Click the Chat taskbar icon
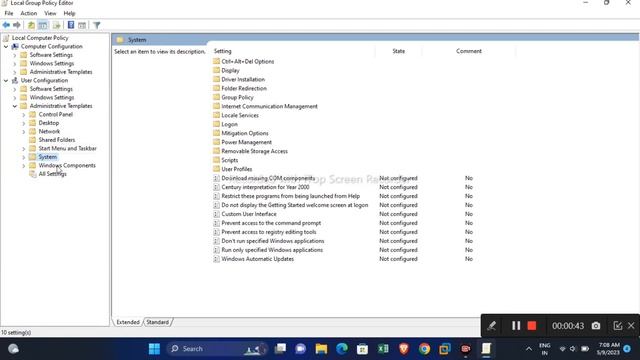Image resolution: width=640 pixels, height=360 pixels. 301,349
